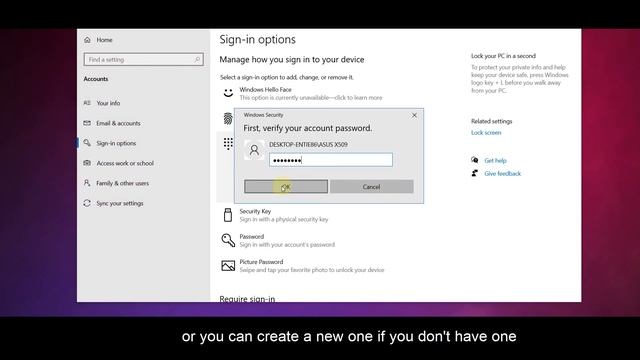The width and height of the screenshot is (640, 360).
Task: Open Sync your settings page
Action: tap(120, 203)
